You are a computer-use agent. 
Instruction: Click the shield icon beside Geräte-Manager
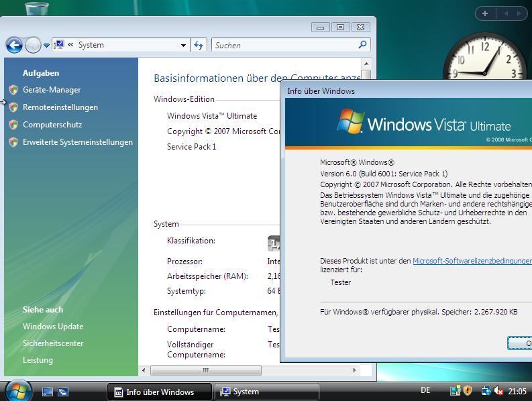click(x=13, y=90)
